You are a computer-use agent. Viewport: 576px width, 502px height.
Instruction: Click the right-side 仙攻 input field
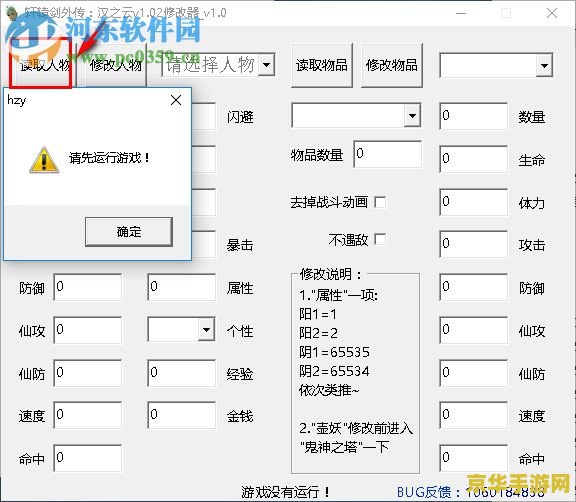(x=474, y=330)
